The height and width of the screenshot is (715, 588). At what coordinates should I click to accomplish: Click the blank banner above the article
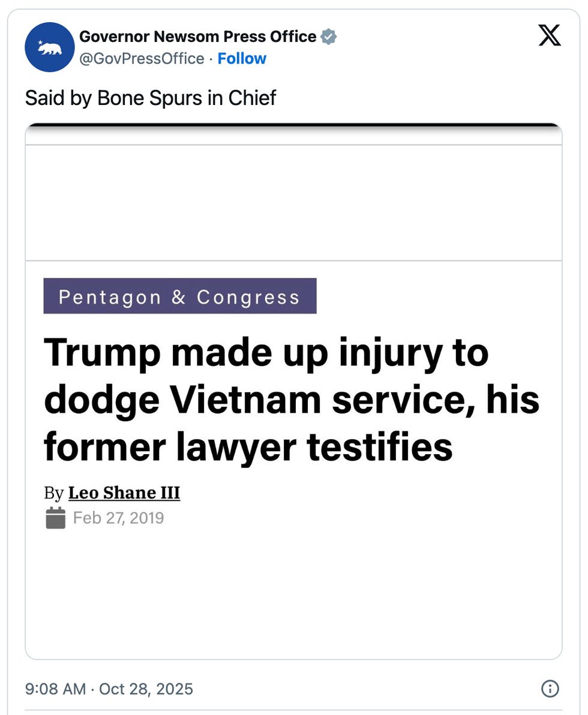tap(293, 203)
